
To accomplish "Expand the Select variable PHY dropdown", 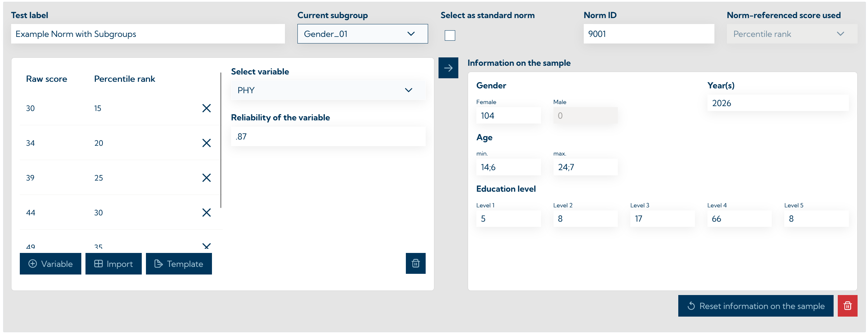I will pos(328,90).
